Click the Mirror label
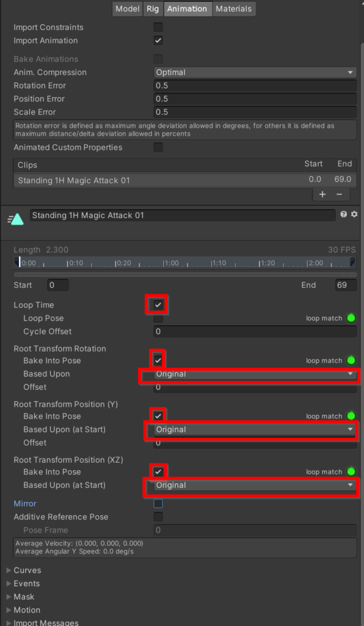The width and height of the screenshot is (364, 626). (x=25, y=504)
